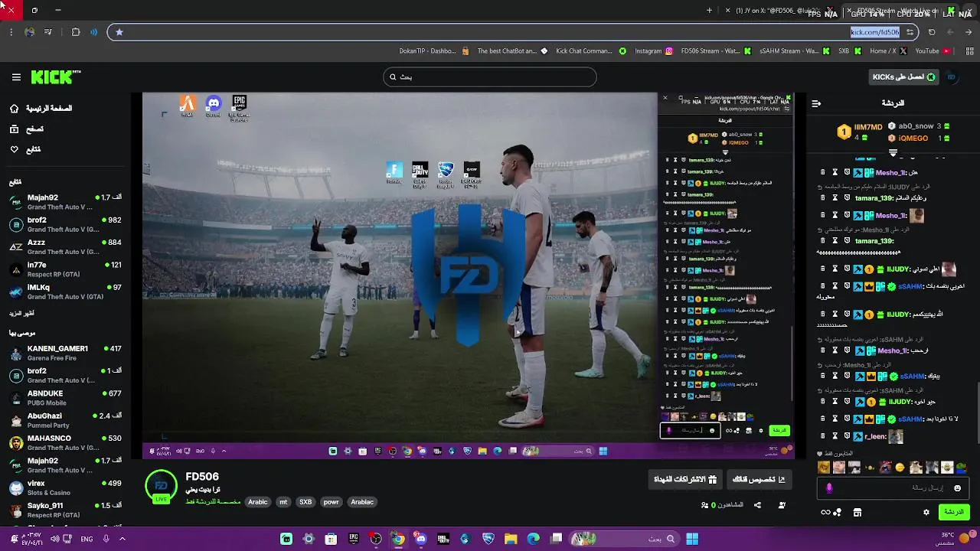Collapse the chat panel arrow icon
This screenshot has width=980, height=551.
point(816,103)
